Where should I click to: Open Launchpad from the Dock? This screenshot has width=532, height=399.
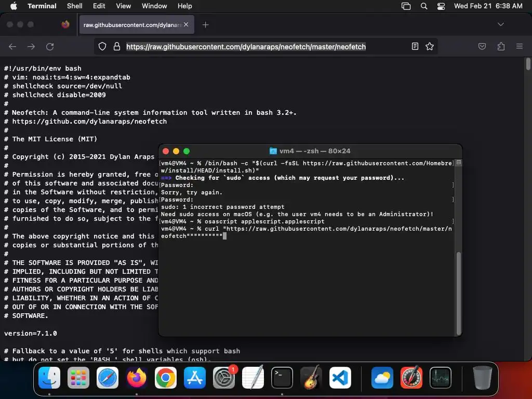[x=78, y=378]
